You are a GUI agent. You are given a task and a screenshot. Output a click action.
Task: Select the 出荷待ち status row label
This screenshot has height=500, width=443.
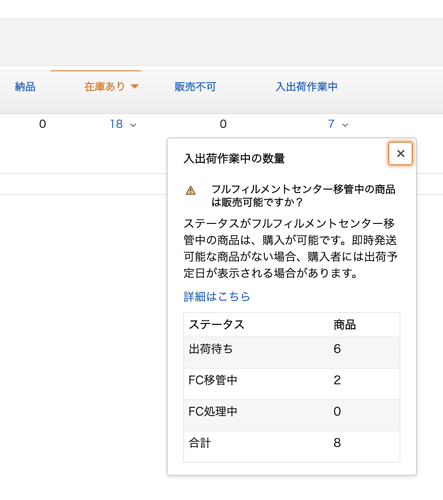(211, 349)
